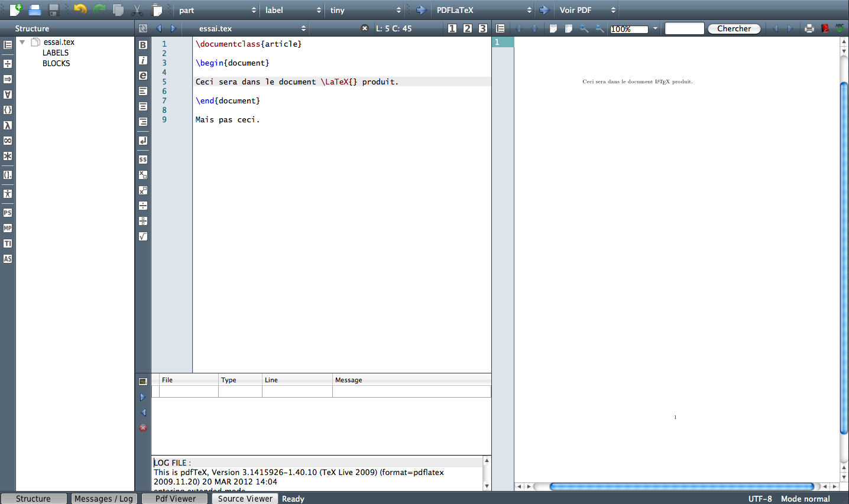The image size is (849, 504).
Task: Run spell check with the ABC check icon
Action: click(840, 28)
